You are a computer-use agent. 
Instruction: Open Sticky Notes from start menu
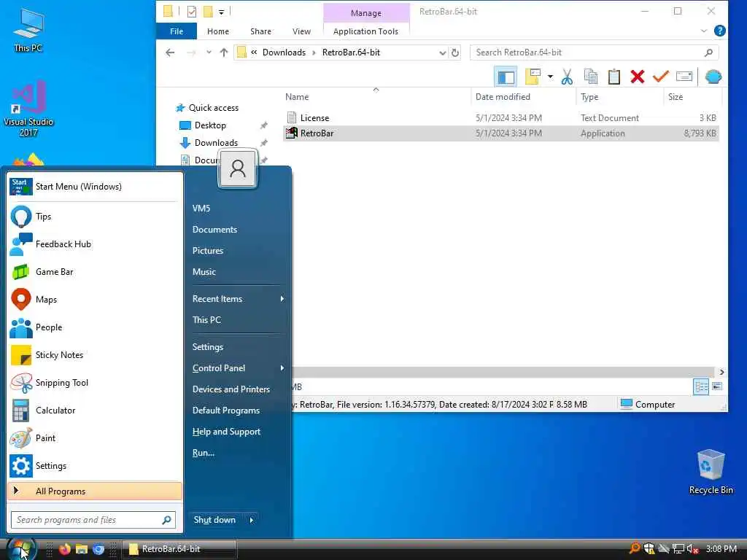pyautogui.click(x=95, y=355)
